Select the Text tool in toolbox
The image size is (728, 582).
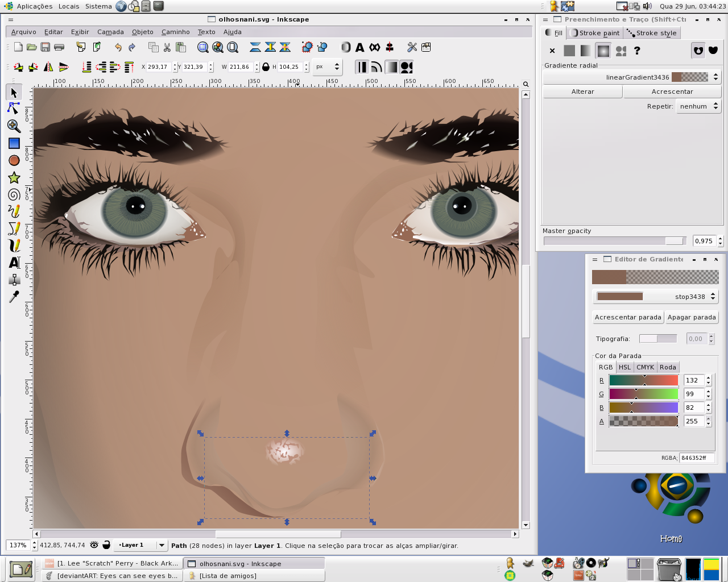[14, 262]
